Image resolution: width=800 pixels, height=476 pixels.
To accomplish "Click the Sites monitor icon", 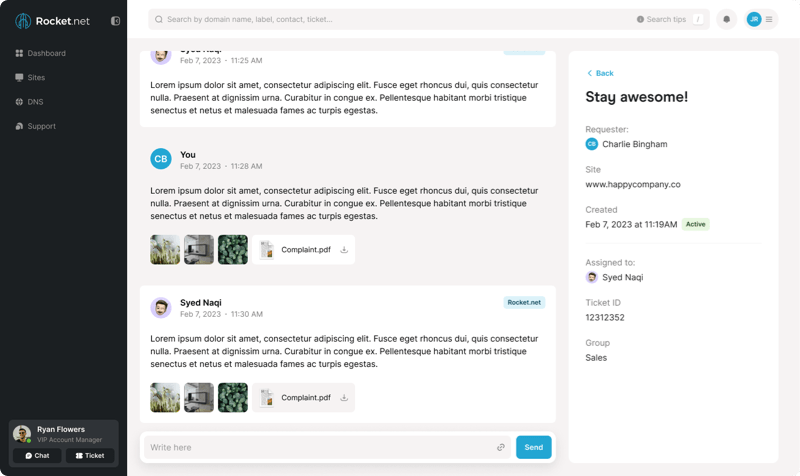I will (x=19, y=78).
